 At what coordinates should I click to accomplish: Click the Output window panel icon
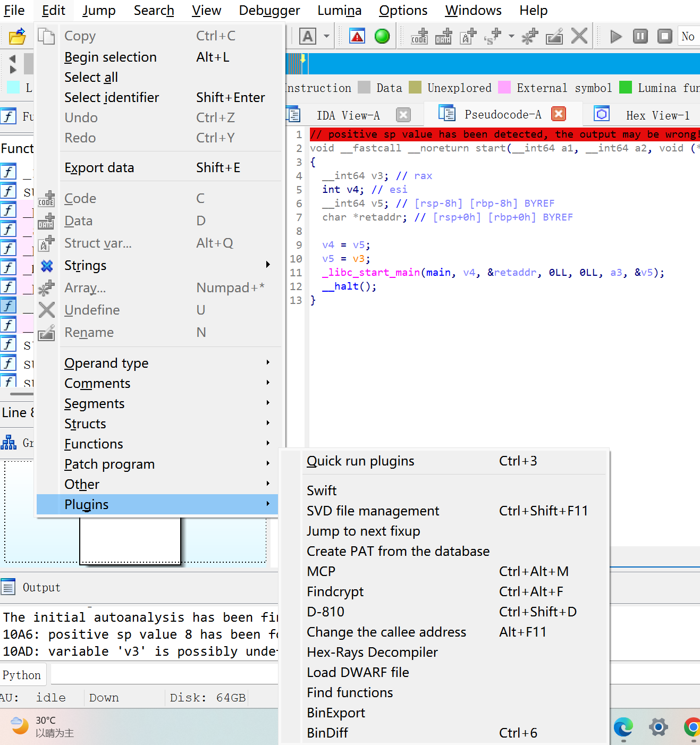click(8, 587)
